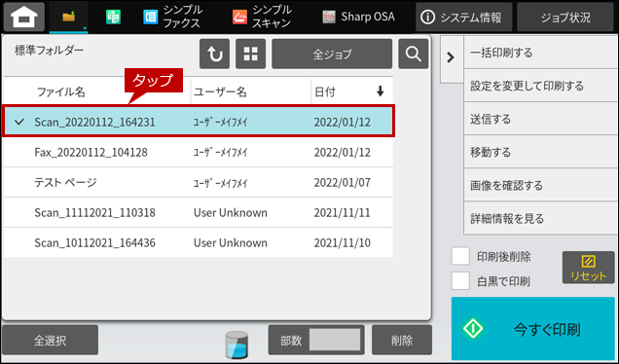
Task: Launch Sharp OSA application
Action: pos(358,17)
